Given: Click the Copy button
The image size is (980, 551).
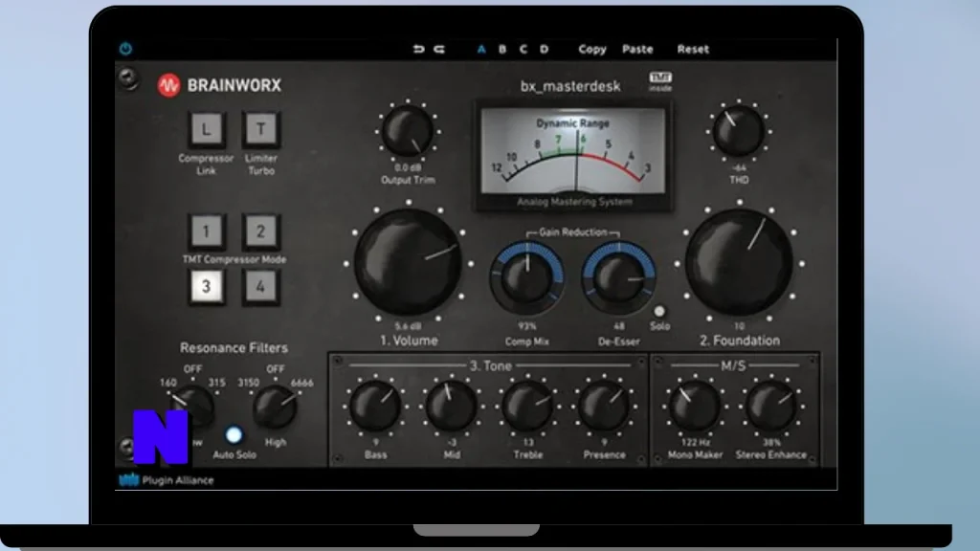Looking at the screenshot, I should 591,49.
